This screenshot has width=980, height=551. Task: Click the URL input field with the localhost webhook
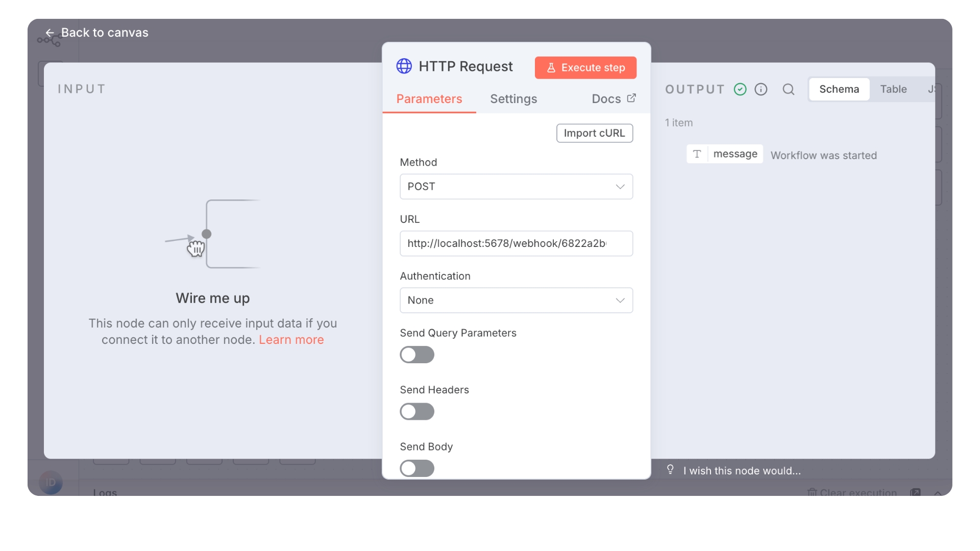pos(517,243)
